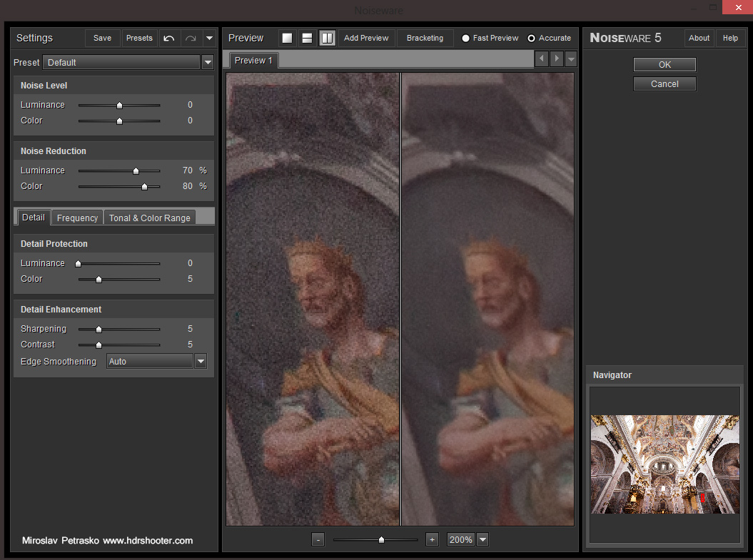Open the Help menu
753x560 pixels.
pyautogui.click(x=730, y=38)
